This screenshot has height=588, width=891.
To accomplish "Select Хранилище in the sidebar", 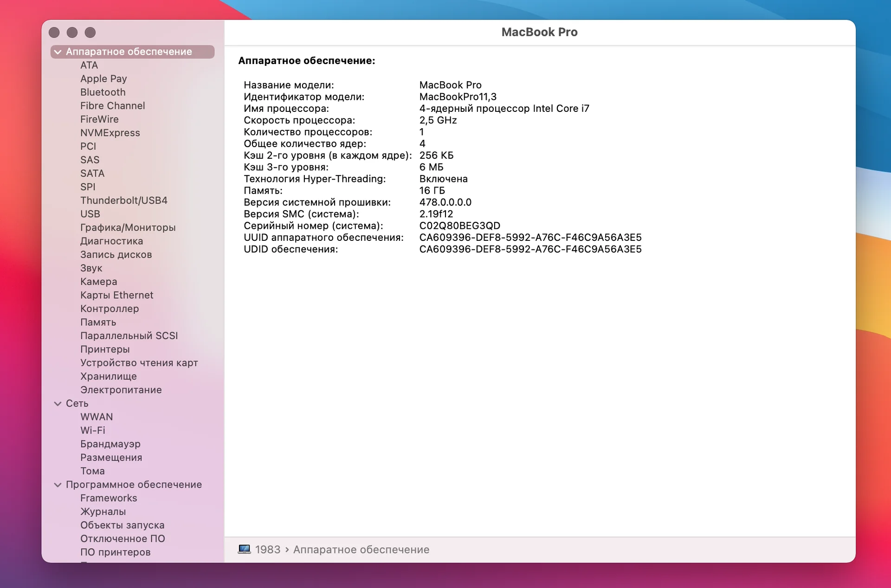I will pyautogui.click(x=109, y=376).
